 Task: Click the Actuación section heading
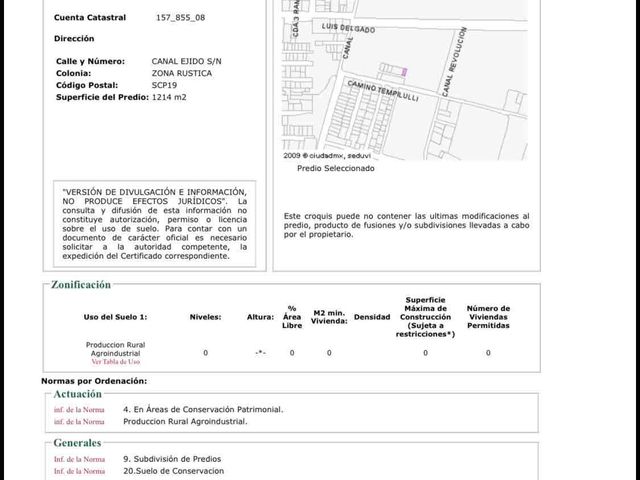(78, 394)
